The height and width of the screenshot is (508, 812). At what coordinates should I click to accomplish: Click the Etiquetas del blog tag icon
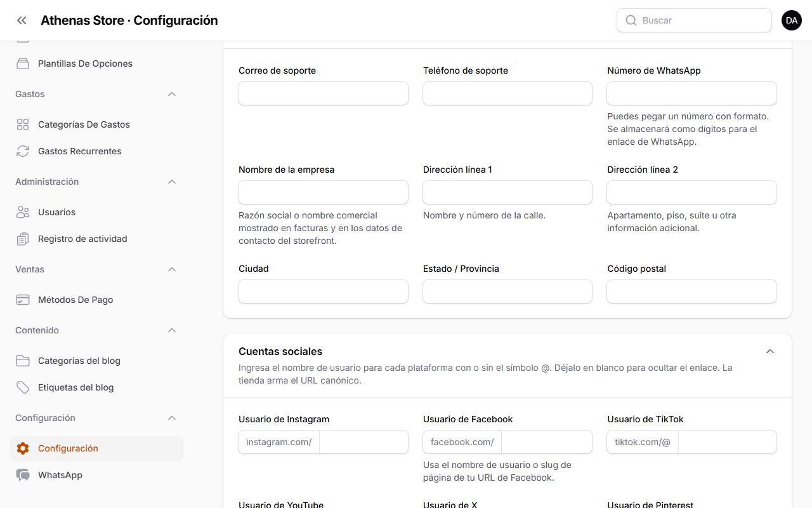23,387
